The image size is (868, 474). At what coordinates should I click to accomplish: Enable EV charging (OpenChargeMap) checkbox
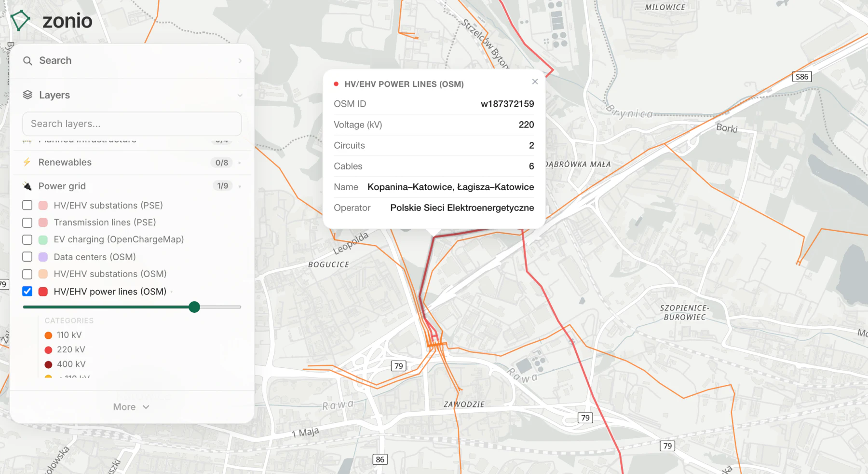click(27, 239)
